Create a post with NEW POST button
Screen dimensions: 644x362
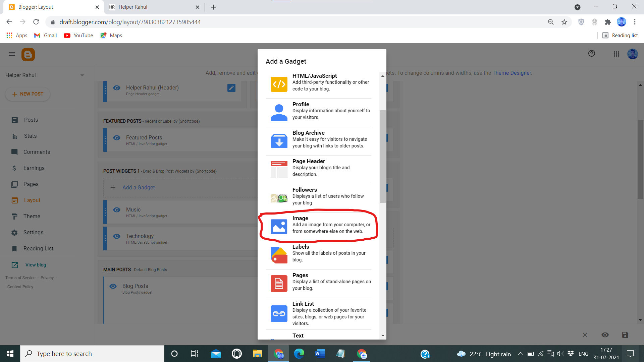[28, 94]
